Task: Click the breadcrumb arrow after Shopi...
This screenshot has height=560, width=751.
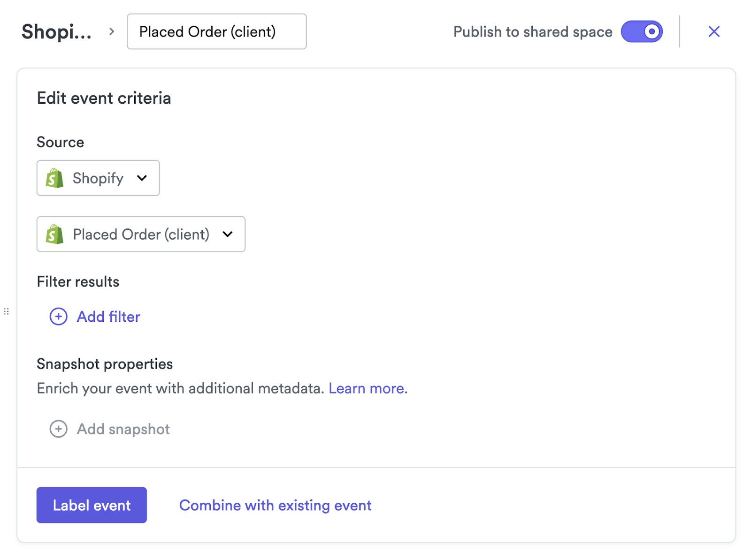Action: point(112,31)
